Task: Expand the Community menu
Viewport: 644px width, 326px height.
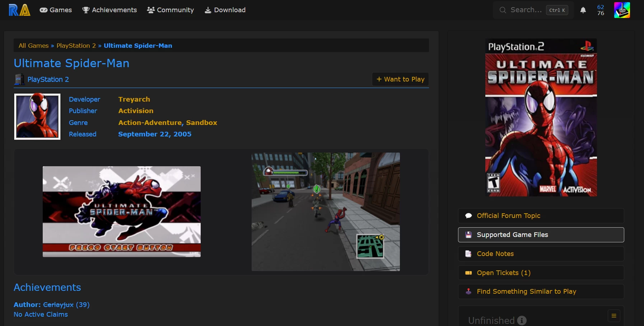Action: click(x=170, y=10)
